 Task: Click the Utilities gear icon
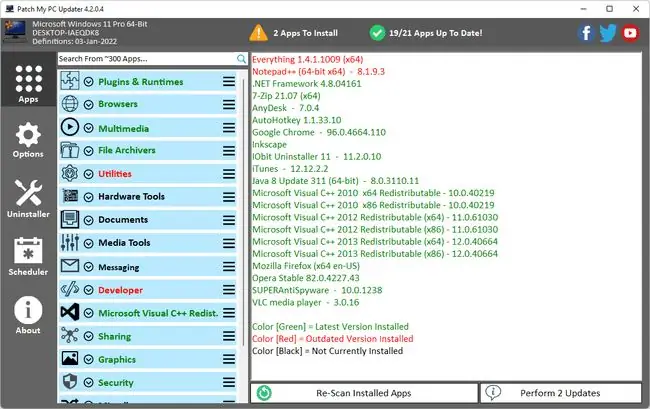tap(70, 173)
